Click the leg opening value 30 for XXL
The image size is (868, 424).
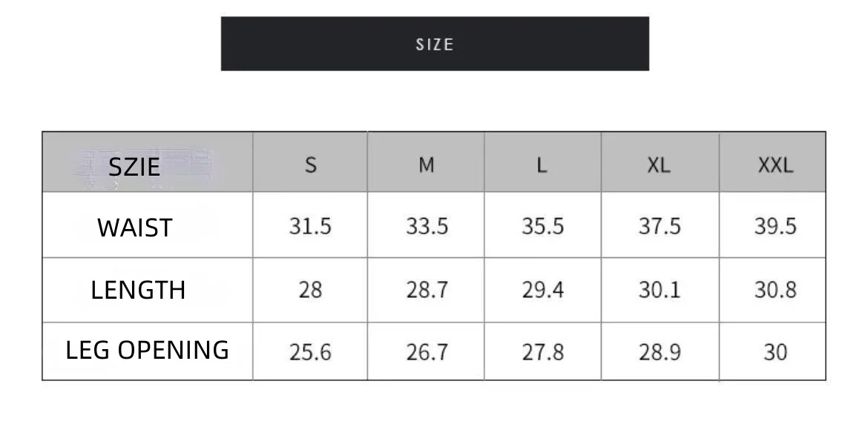[x=775, y=352]
